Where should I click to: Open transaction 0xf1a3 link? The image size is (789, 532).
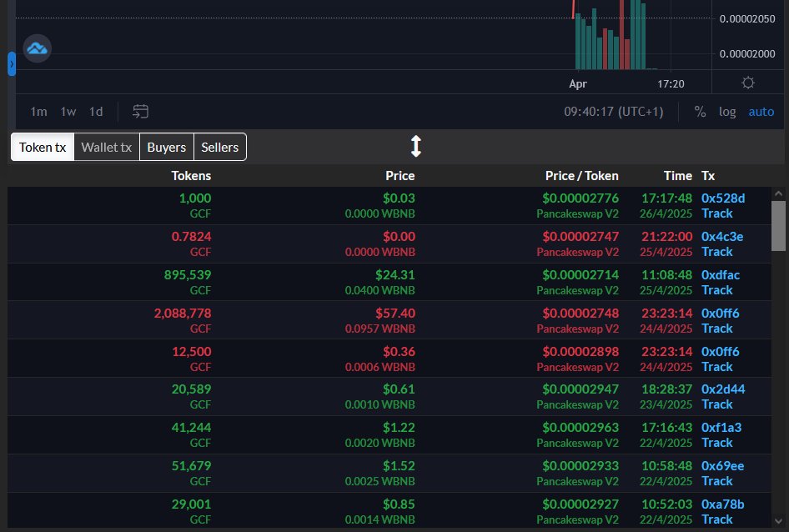tap(721, 427)
